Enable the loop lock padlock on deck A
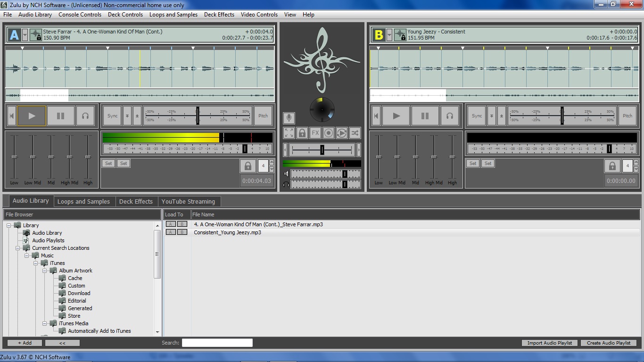Screen dimensions: 644x362 248,165
